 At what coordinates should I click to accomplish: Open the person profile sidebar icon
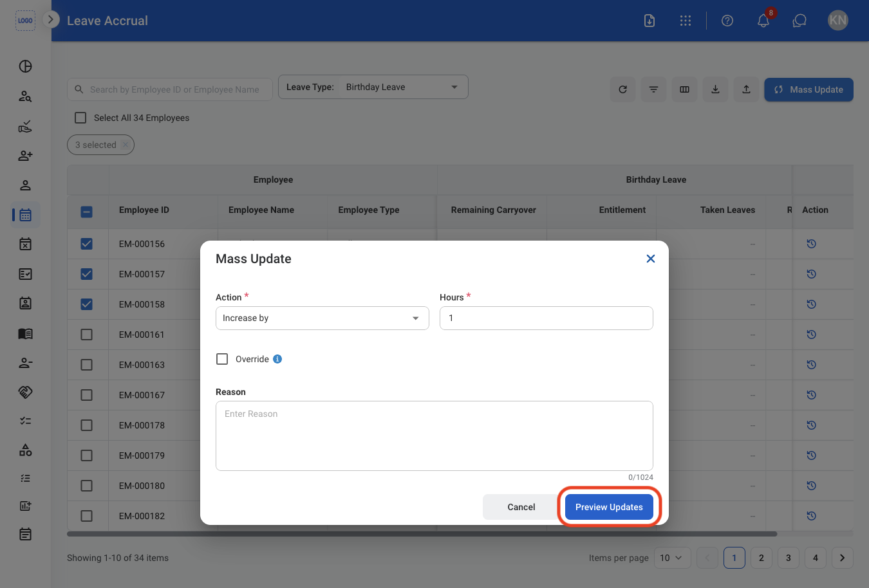(x=25, y=185)
